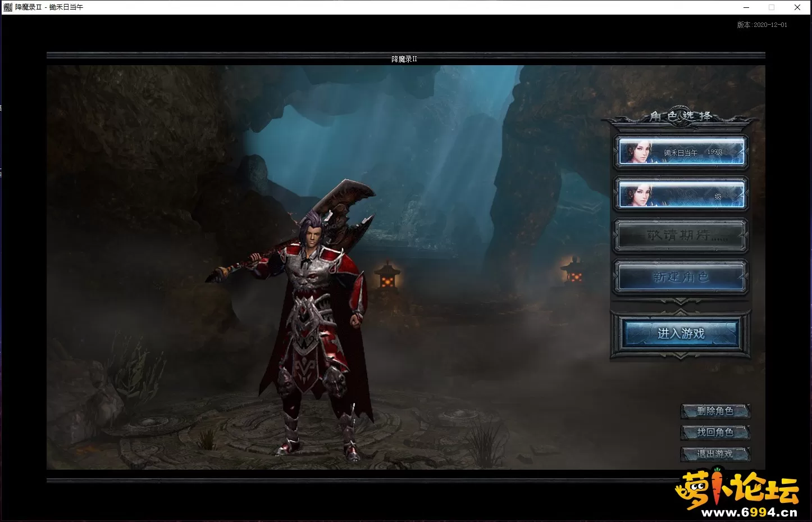Click the version text 版本:2020-12-01
This screenshot has height=522, width=812.
[x=762, y=25]
